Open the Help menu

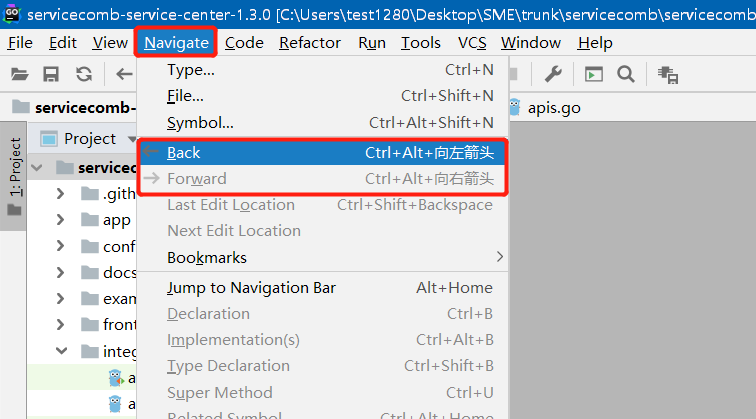point(595,43)
